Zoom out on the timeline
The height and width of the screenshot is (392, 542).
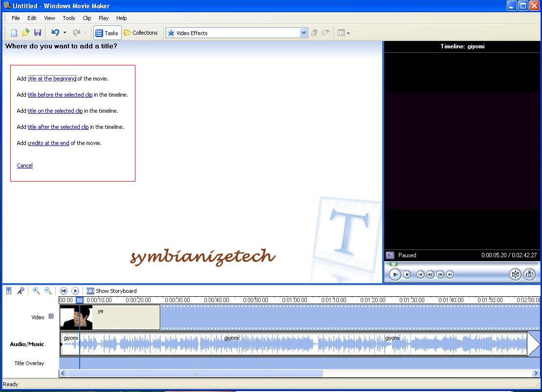click(47, 291)
